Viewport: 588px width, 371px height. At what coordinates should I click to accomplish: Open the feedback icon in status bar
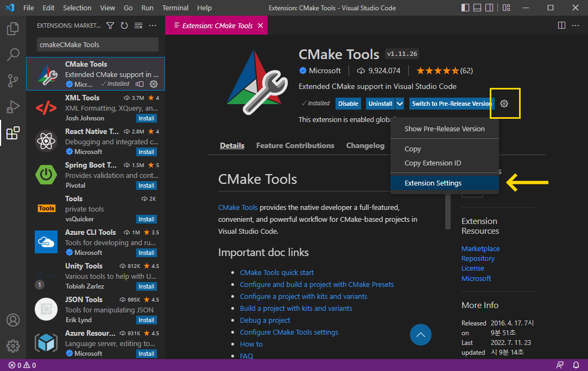click(560, 365)
